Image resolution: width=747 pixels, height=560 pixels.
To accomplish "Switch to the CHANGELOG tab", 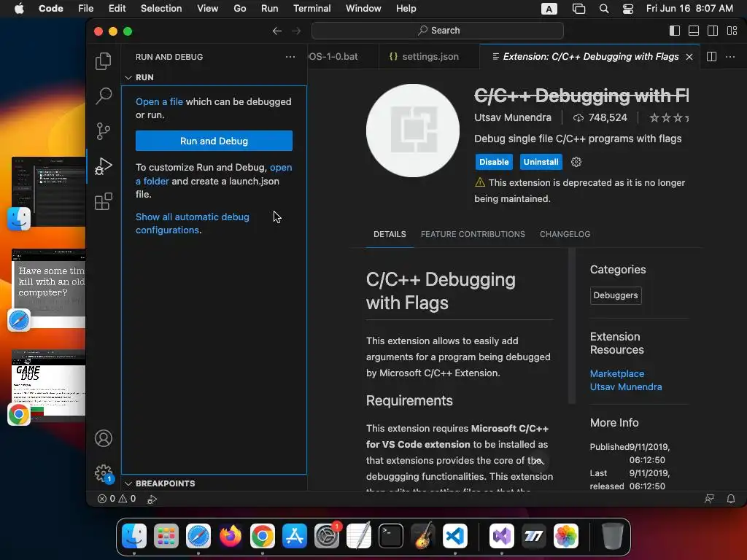I will click(x=565, y=234).
